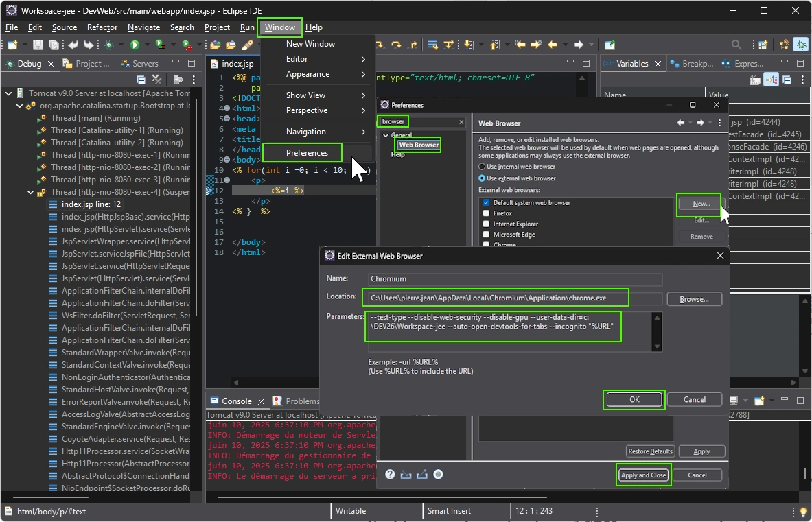The width and height of the screenshot is (812, 522).
Task: Click the Debug bug icon in toolbar
Action: (108, 45)
